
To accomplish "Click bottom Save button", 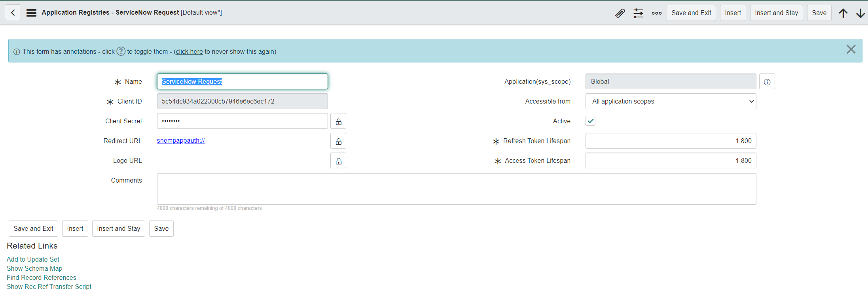I will [x=161, y=228].
